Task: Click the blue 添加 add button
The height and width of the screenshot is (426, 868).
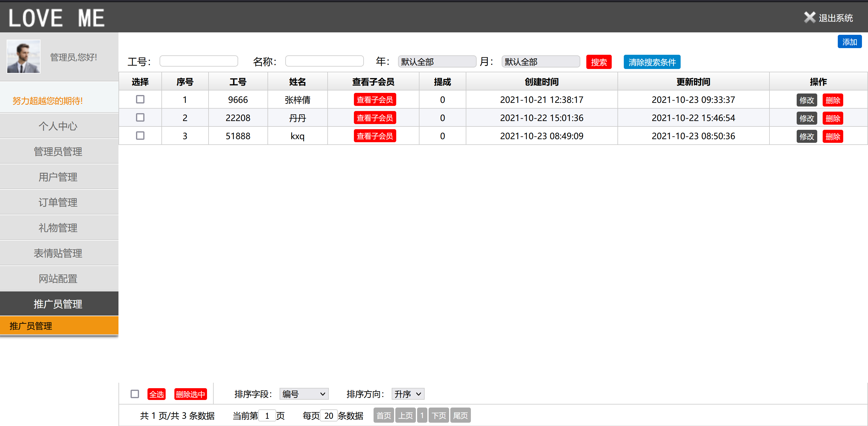Action: click(x=849, y=42)
